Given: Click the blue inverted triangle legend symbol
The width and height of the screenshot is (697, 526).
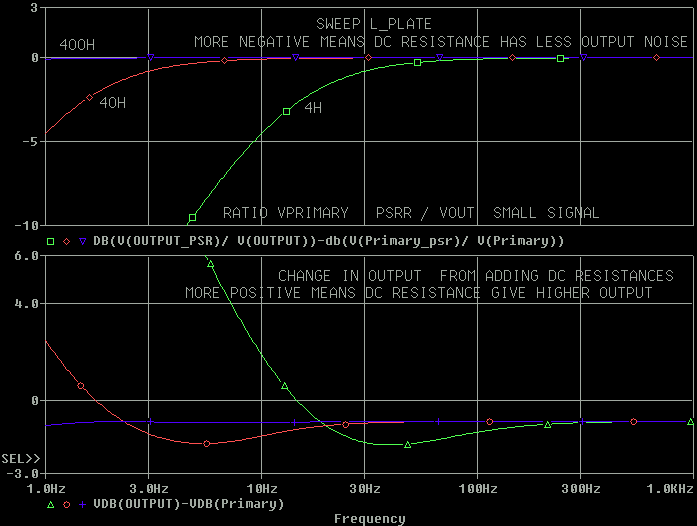Looking at the screenshot, I should (83, 241).
